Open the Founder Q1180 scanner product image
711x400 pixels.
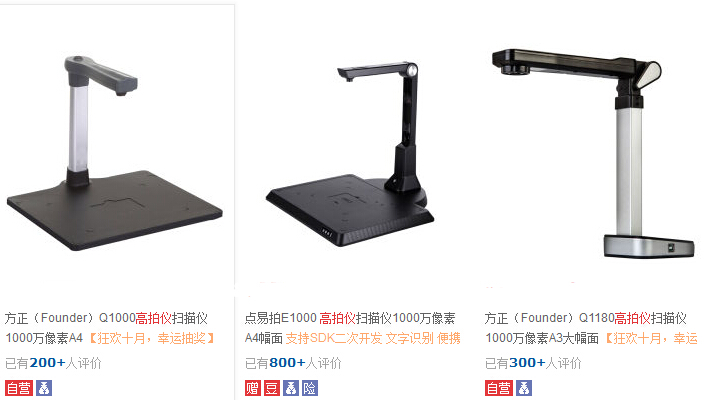click(594, 154)
